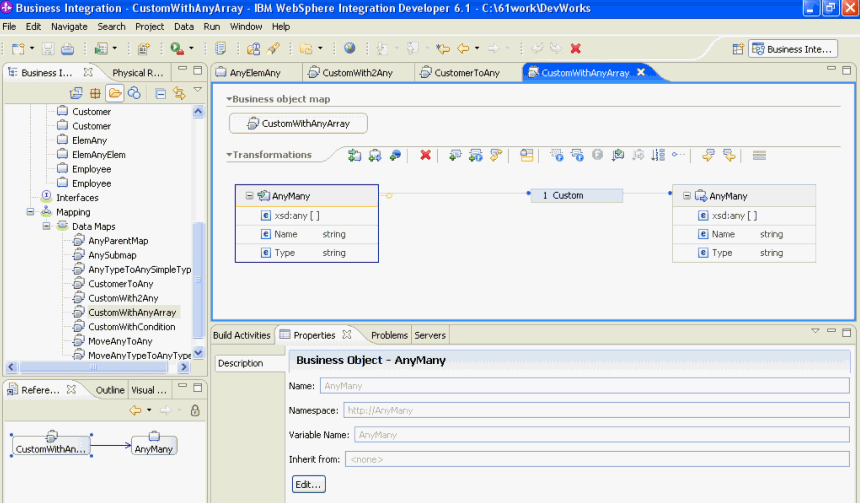
Task: Collapse the target AnyMany business object
Action: click(687, 196)
